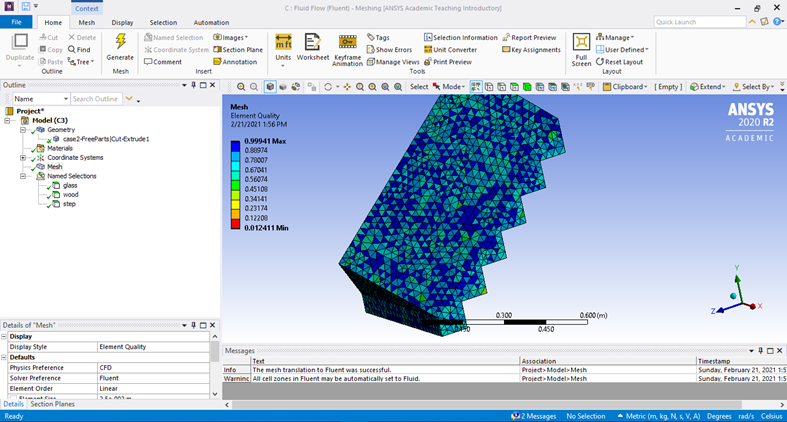Select the Mesh item in the outline
Image resolution: width=787 pixels, height=422 pixels.
(x=55, y=167)
